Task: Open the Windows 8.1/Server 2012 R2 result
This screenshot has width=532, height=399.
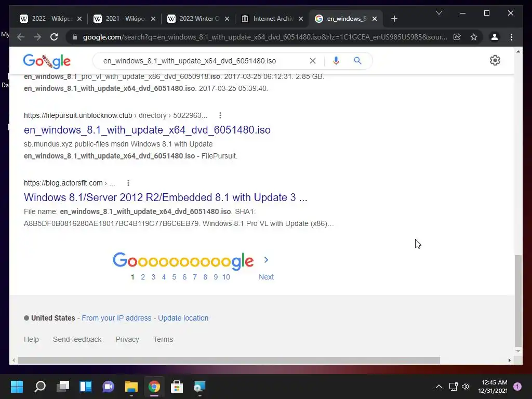Action: point(166,197)
